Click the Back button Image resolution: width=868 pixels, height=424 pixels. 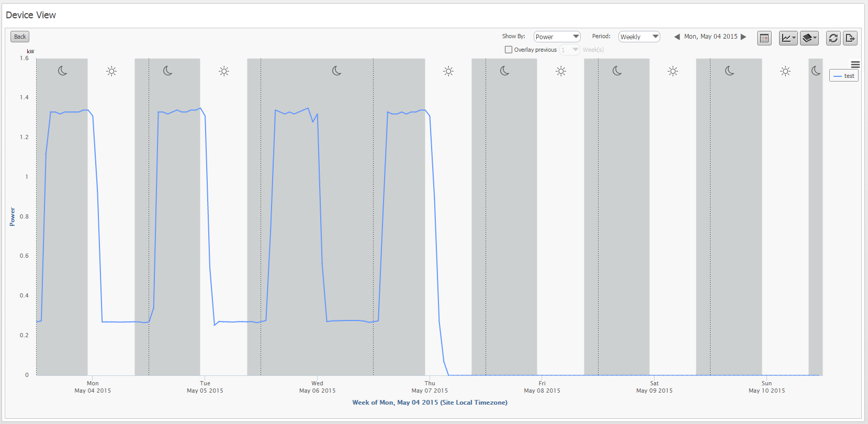(x=20, y=37)
